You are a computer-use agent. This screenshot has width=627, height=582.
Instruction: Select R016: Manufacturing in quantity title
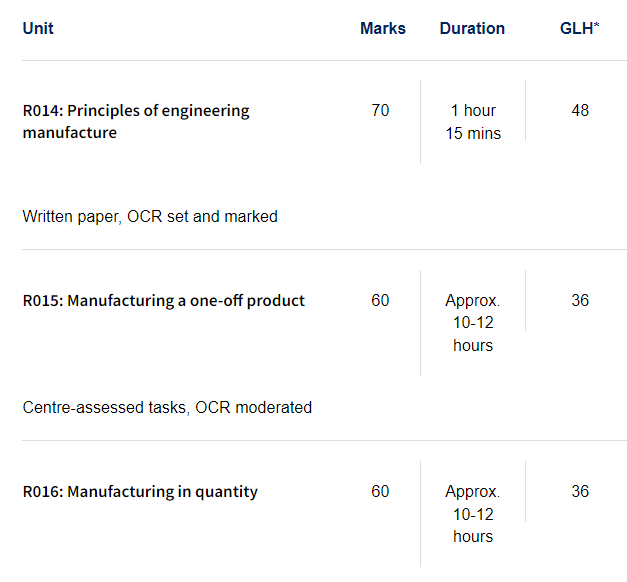coord(140,492)
